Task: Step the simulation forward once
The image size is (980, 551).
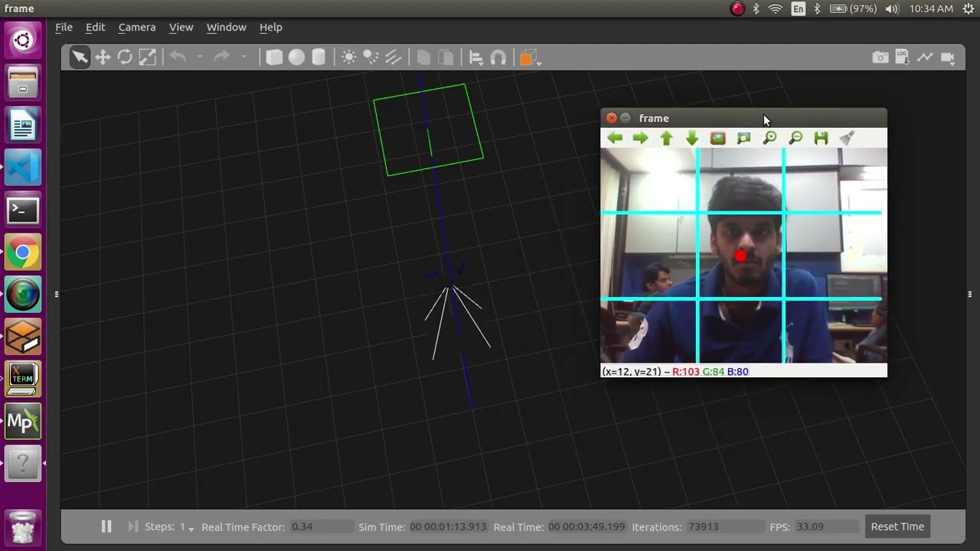Action: point(132,527)
